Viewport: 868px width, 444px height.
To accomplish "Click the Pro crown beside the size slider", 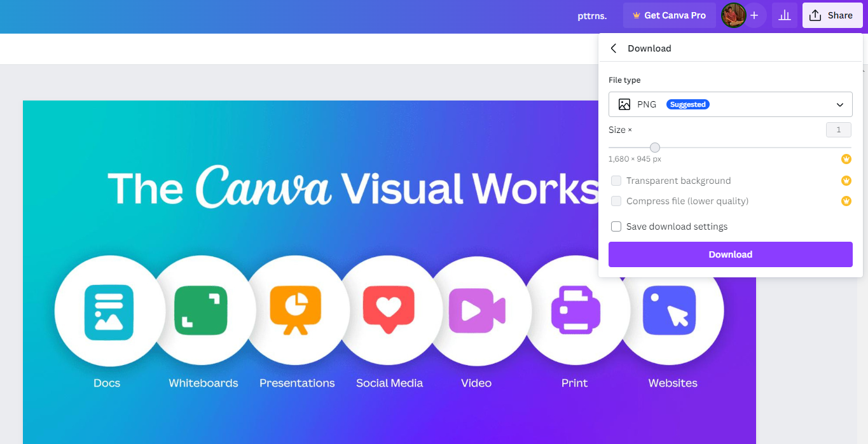I will 846,159.
